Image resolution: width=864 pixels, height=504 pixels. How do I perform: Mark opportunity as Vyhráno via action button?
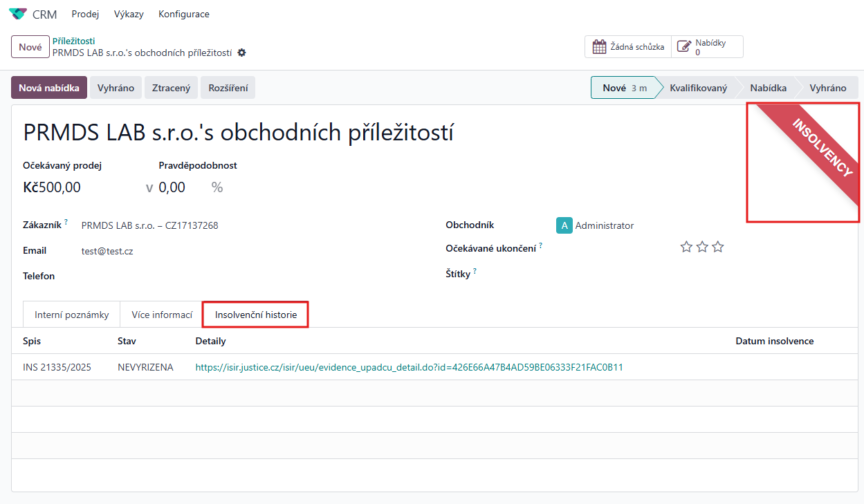click(x=116, y=88)
